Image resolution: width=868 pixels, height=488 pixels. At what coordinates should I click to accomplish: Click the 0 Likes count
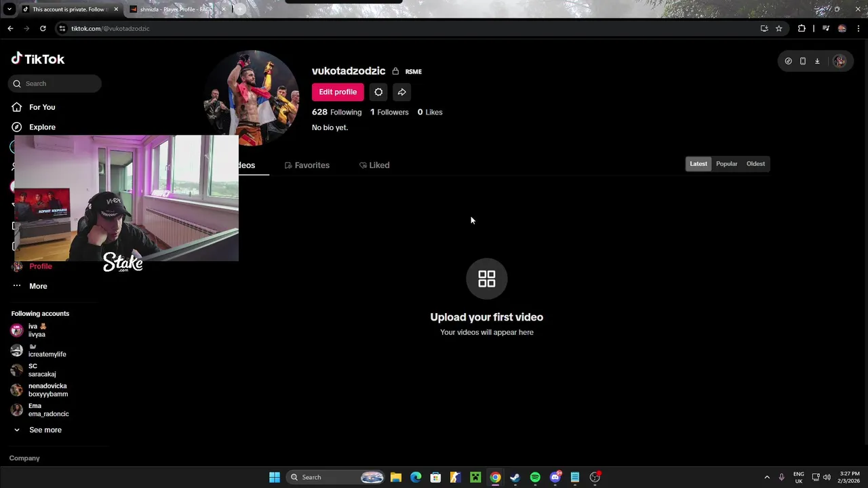pyautogui.click(x=430, y=112)
